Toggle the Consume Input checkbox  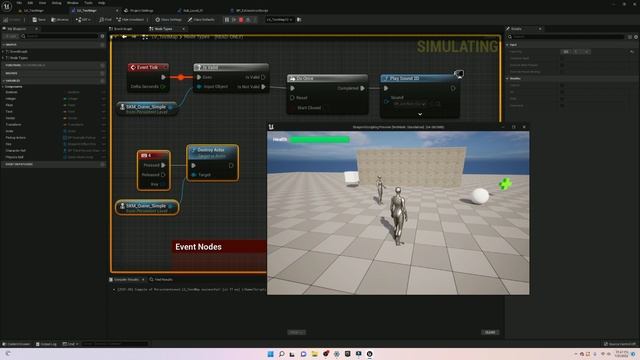click(x=562, y=58)
